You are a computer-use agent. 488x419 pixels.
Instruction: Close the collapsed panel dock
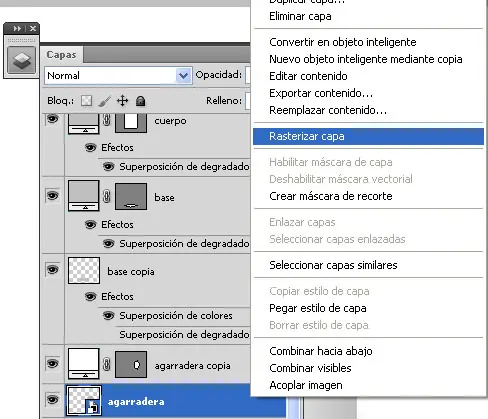(x=33, y=29)
